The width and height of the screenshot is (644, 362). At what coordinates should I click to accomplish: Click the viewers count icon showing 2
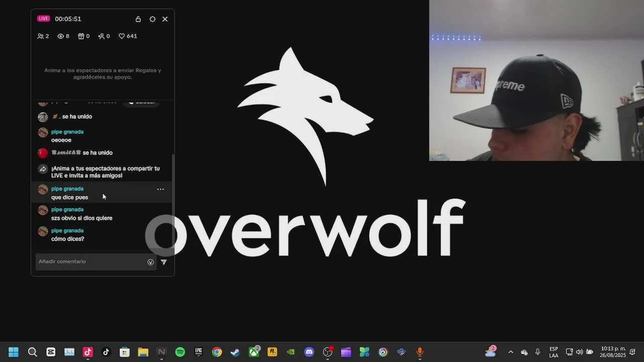point(41,36)
